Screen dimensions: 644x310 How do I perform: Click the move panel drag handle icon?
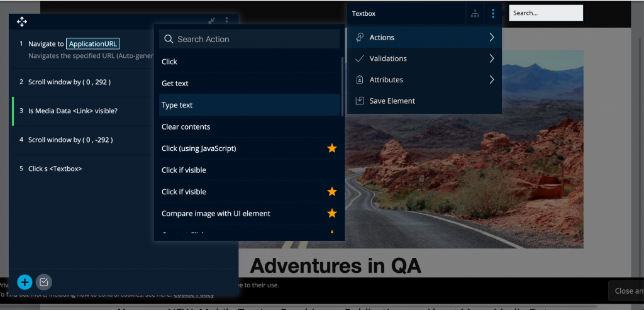pyautogui.click(x=21, y=22)
